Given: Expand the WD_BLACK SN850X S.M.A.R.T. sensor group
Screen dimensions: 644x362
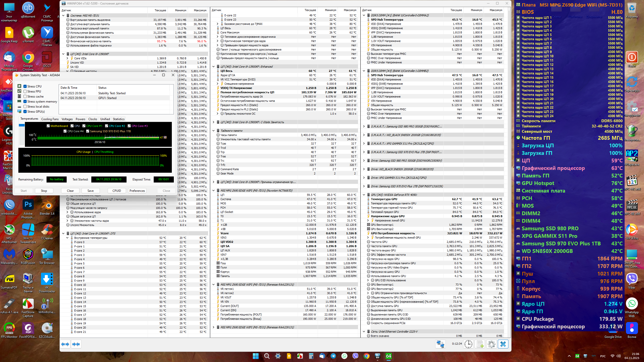Looking at the screenshot, I should pos(364,135).
